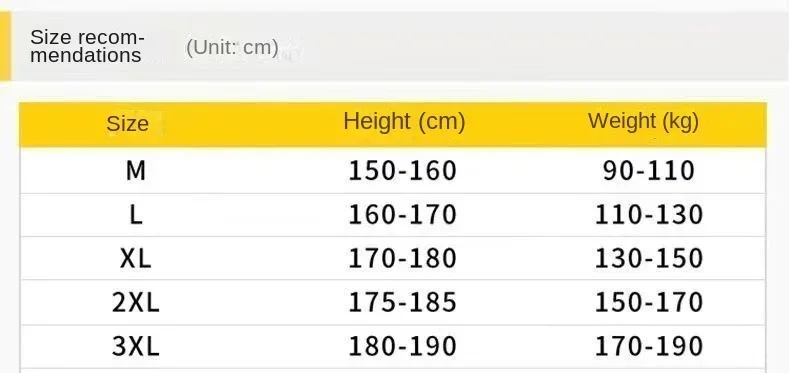789x373 pixels.
Task: Click the 150-160 height value
Action: [x=403, y=171]
